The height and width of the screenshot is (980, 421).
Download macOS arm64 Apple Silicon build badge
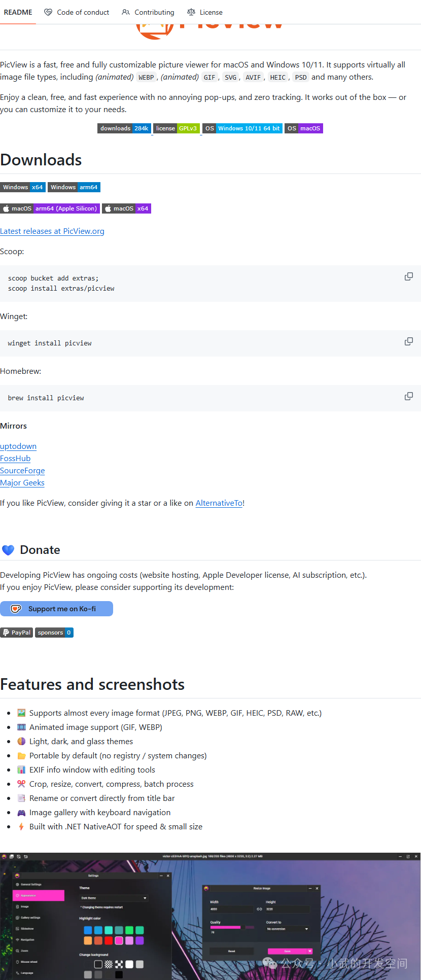(50, 208)
